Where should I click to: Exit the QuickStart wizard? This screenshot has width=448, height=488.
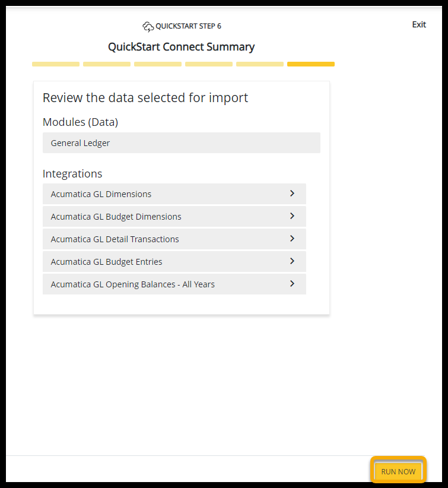click(419, 25)
